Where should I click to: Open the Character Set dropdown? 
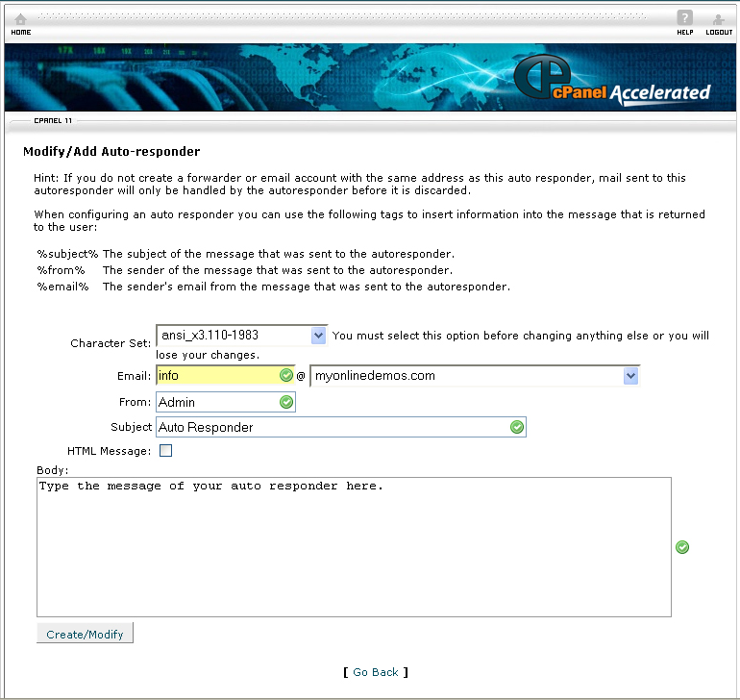point(241,336)
